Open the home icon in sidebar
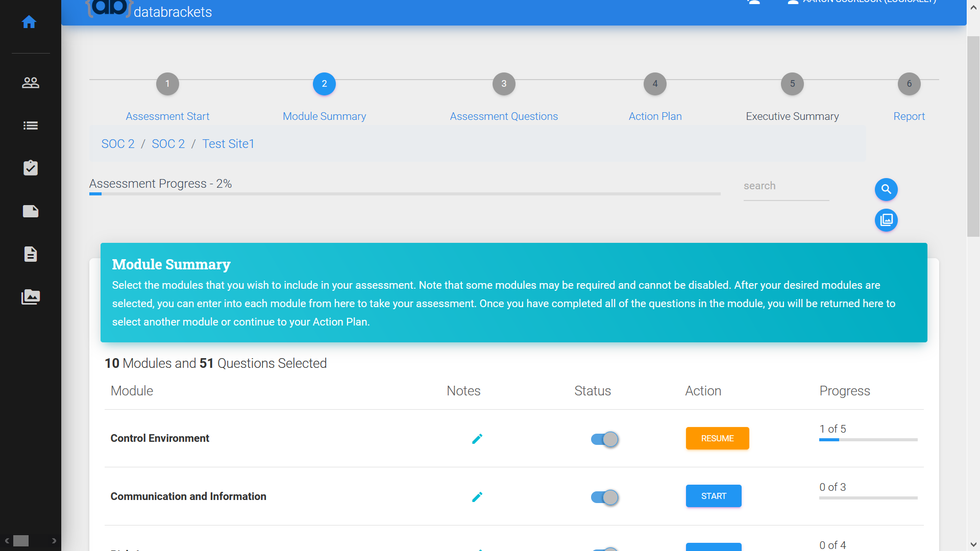Viewport: 980px width, 551px height. pyautogui.click(x=29, y=22)
